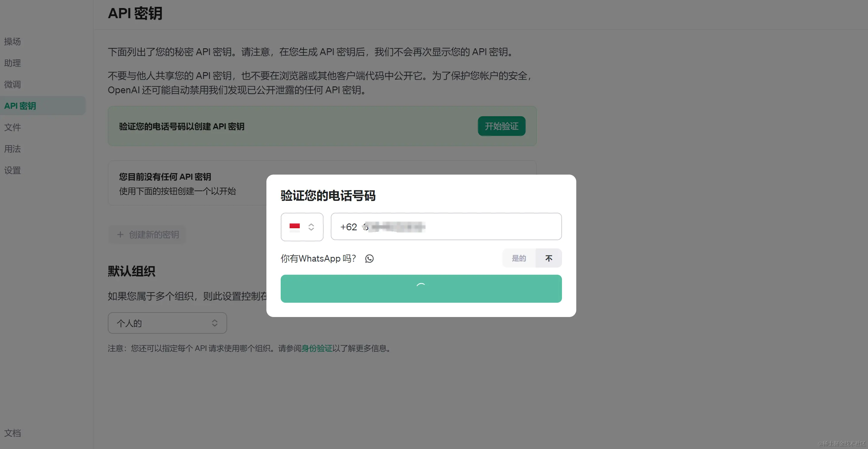Click the 创建新的密钥 button

pos(147,234)
